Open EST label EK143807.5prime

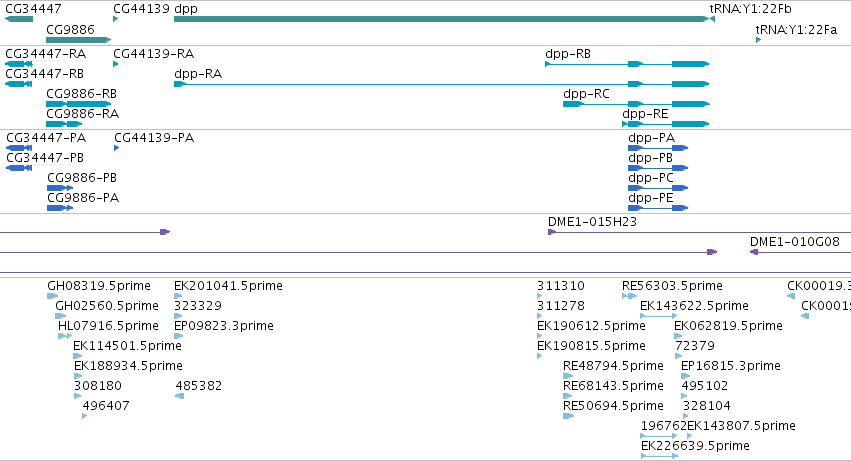tap(741, 426)
